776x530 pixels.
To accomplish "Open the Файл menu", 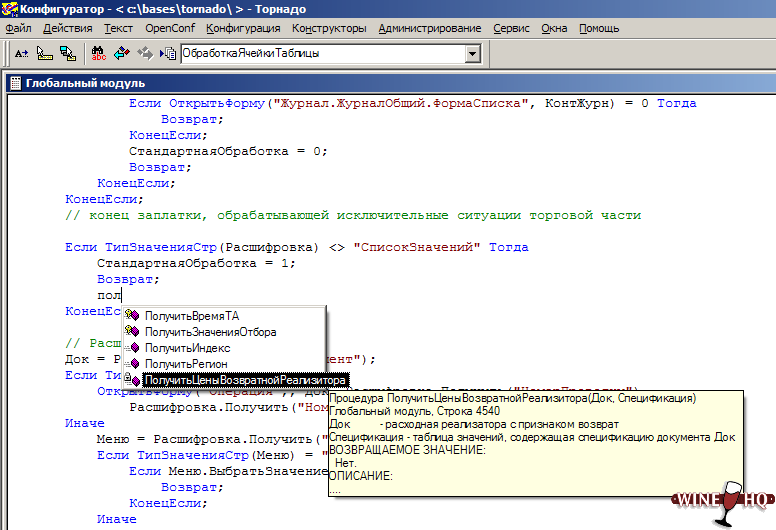I will pyautogui.click(x=18, y=28).
